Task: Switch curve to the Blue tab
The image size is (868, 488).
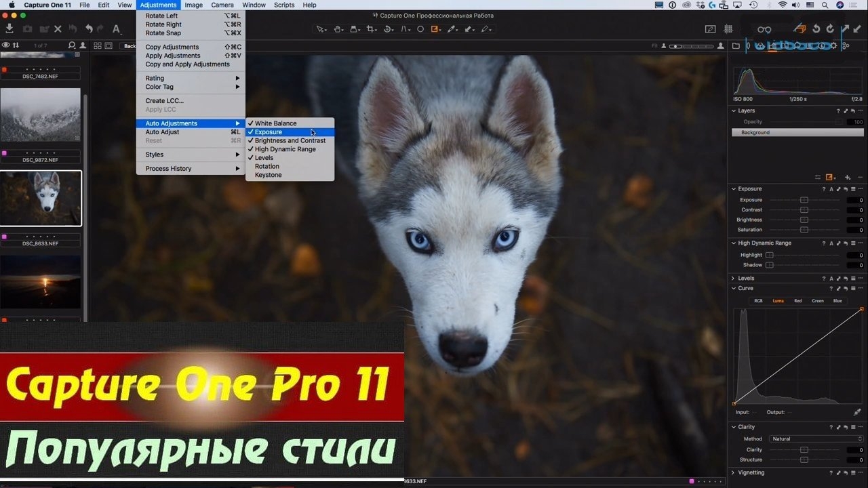Action: pos(837,301)
